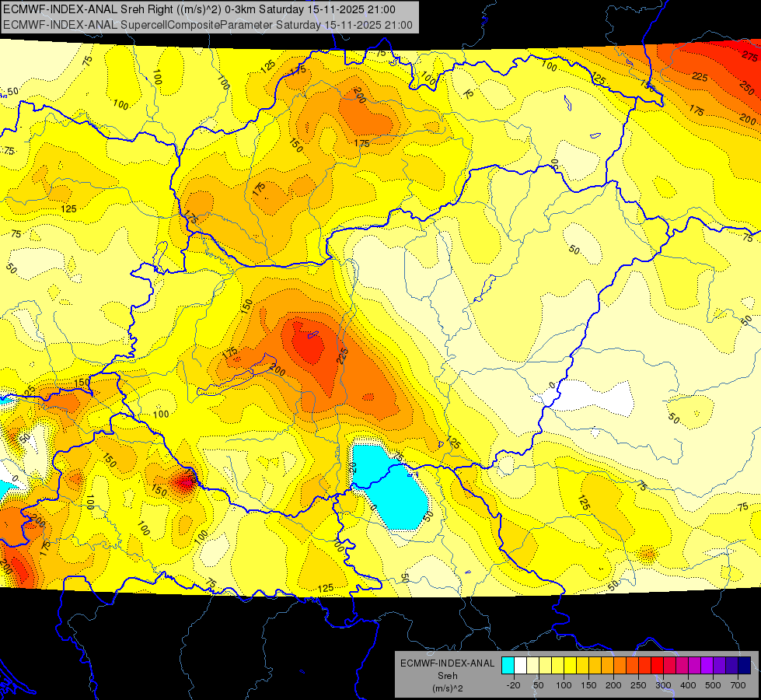Click the 'Sreh Right 0-3km' title line
The height and width of the screenshot is (700, 761).
pyautogui.click(x=199, y=9)
